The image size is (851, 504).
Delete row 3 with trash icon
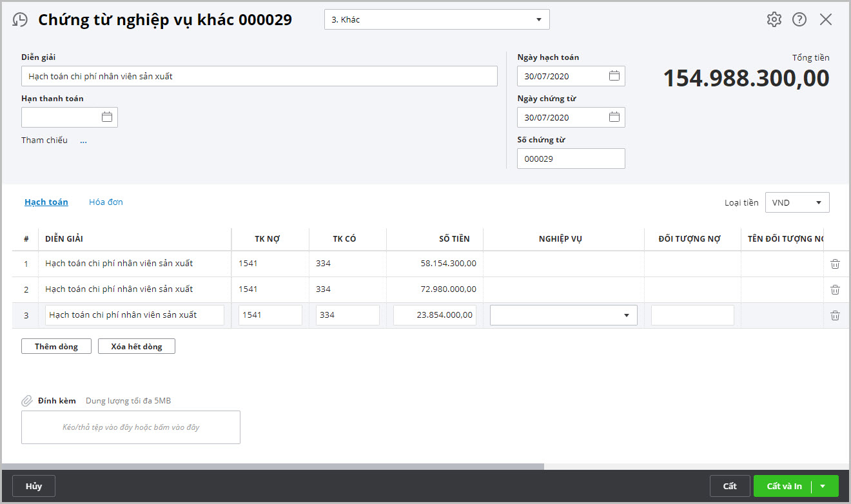[835, 315]
